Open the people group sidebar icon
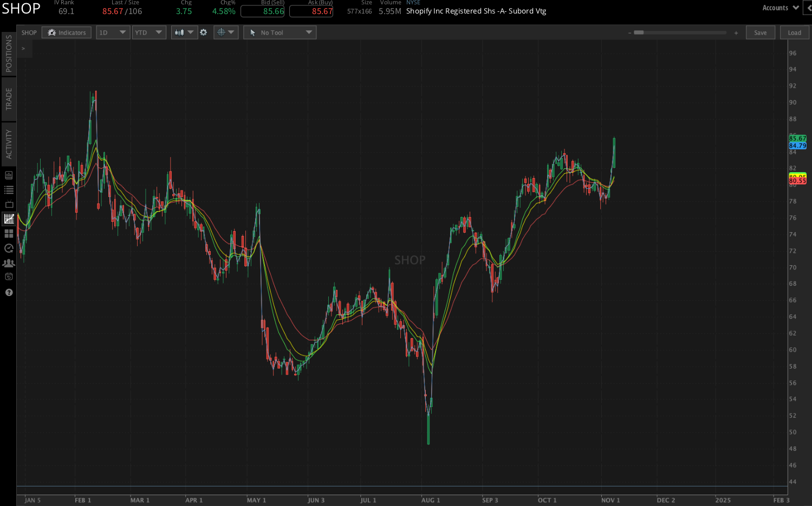The height and width of the screenshot is (506, 812). 9,263
